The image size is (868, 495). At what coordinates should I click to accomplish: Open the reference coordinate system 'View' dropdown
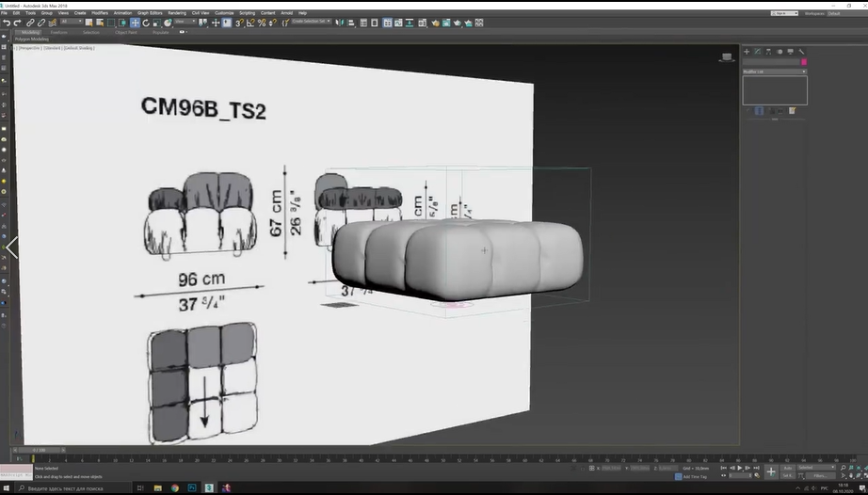point(185,22)
